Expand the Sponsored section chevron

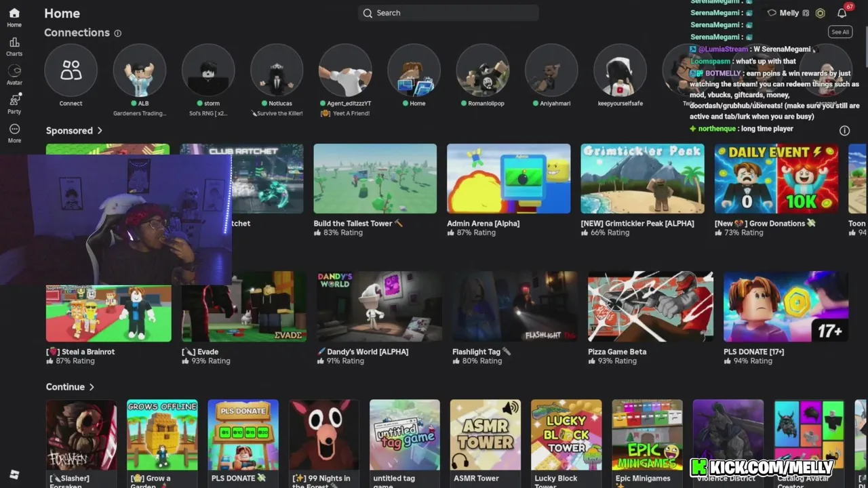point(100,131)
